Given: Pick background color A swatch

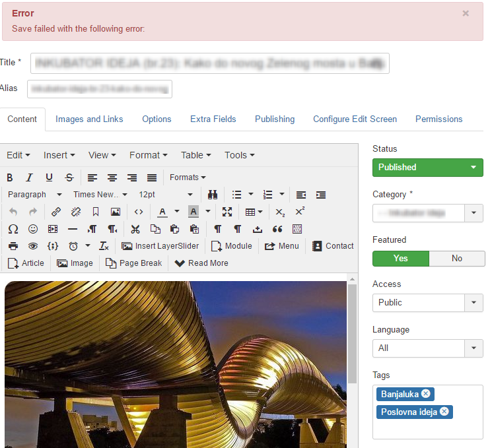Looking at the screenshot, I should [193, 212].
